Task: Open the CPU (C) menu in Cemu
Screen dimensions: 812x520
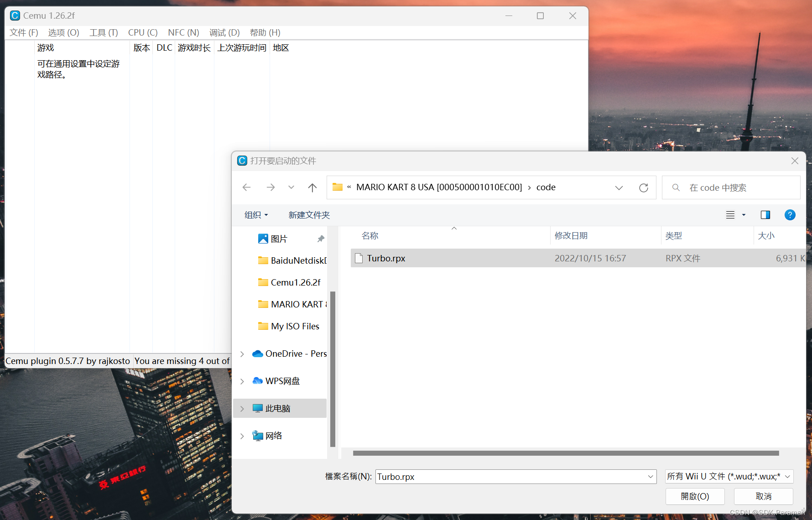Action: [143, 33]
